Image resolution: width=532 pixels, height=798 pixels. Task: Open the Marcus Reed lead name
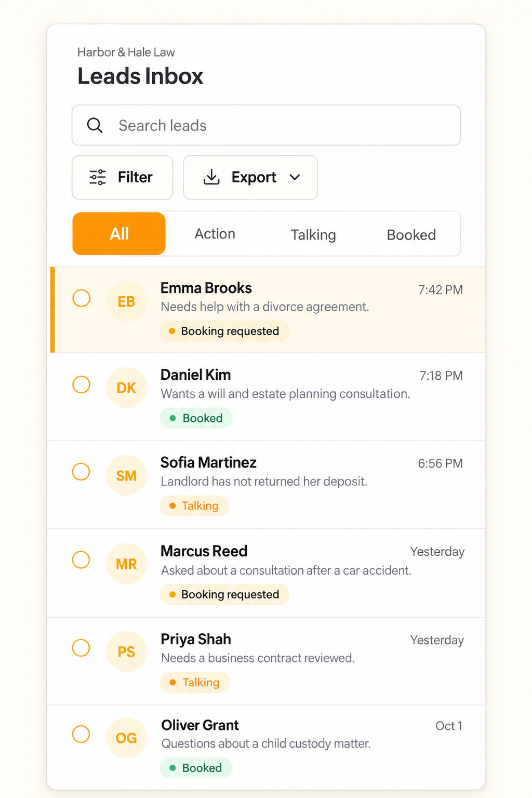(204, 551)
